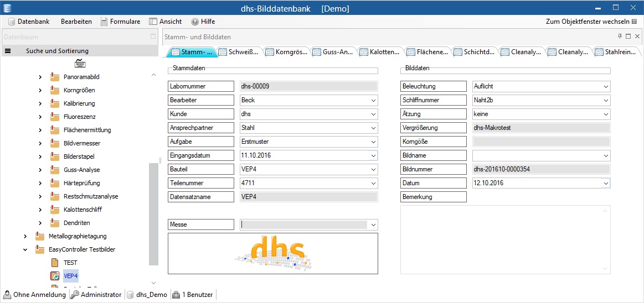
Task: Open the Beleuchtung dropdown
Action: 605,87
